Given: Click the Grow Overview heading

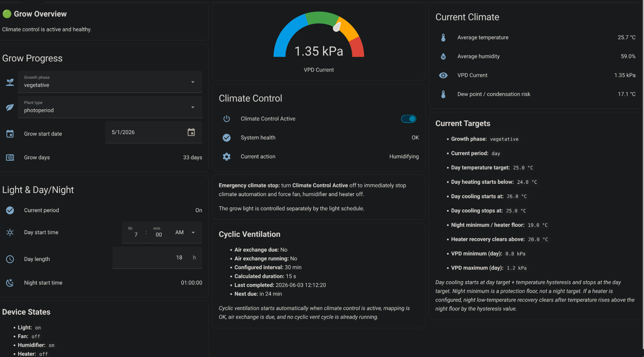Looking at the screenshot, I should (x=40, y=14).
